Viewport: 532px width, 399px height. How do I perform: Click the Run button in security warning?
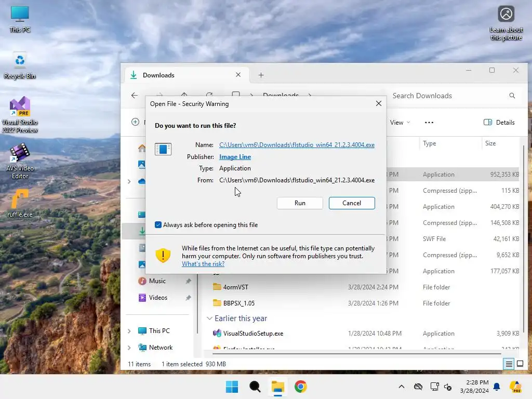[300, 203]
